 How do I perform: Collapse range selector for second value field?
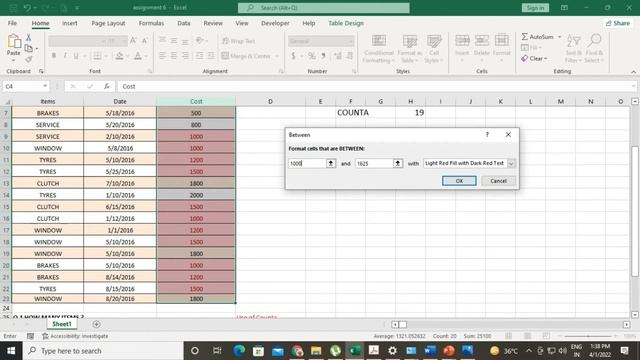pos(398,163)
